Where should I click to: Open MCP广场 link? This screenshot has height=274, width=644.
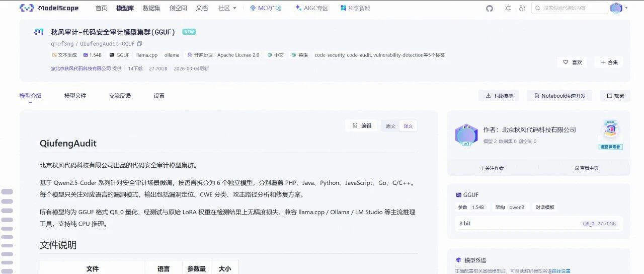(266, 8)
